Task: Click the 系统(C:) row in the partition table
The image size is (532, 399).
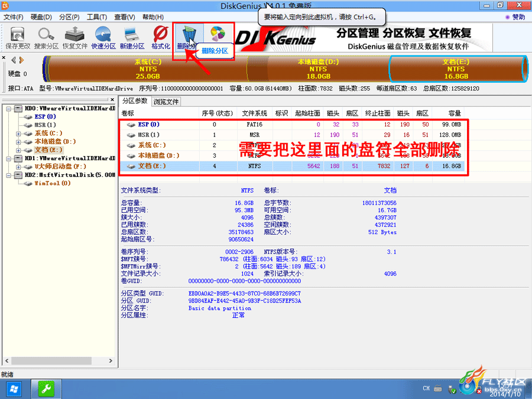Action: click(x=293, y=145)
